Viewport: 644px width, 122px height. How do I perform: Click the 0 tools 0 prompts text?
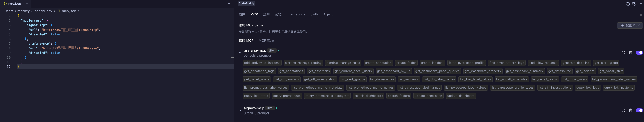(256, 113)
